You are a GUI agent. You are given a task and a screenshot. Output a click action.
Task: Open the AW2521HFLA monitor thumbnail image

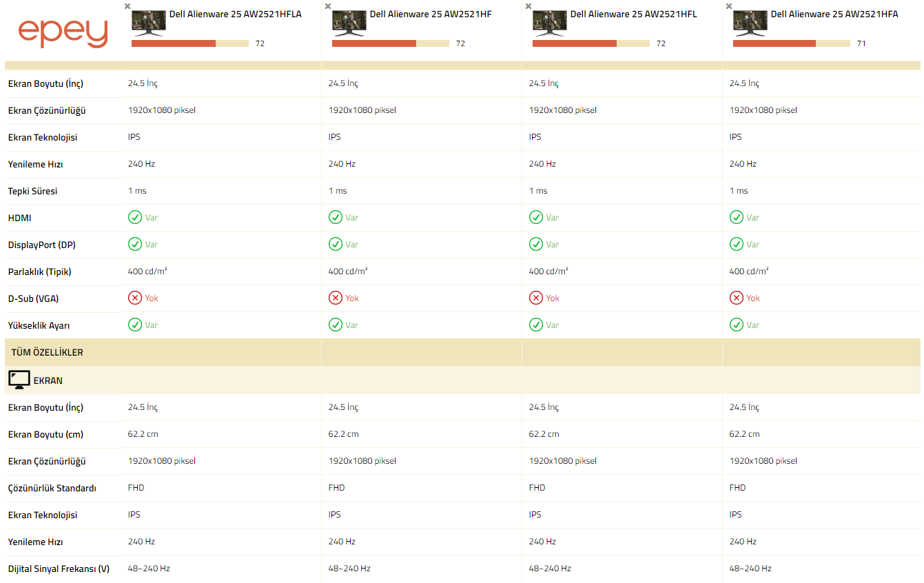149,23
